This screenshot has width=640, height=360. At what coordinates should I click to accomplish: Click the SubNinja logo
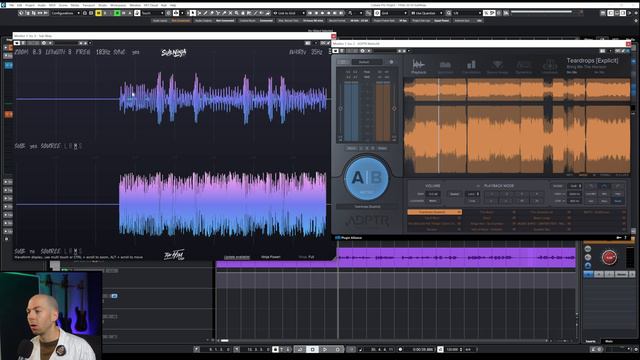[174, 53]
